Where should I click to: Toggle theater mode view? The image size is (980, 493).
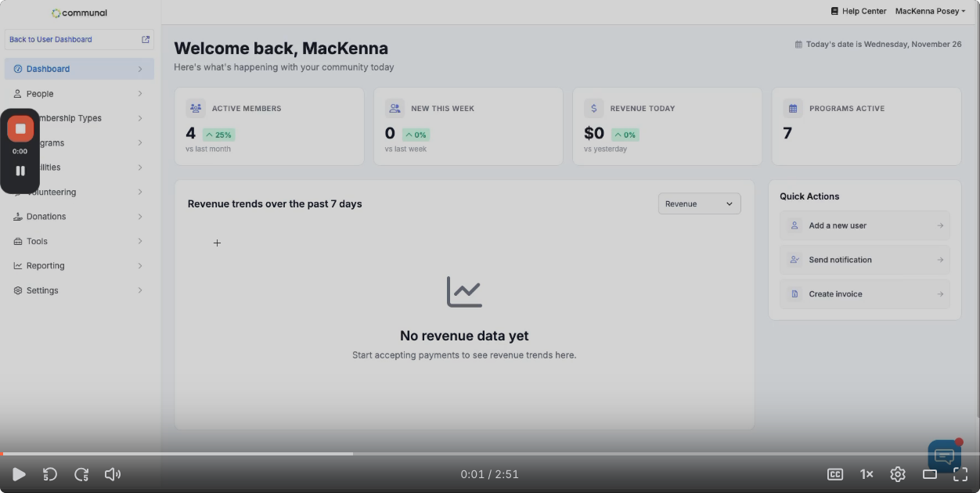930,474
